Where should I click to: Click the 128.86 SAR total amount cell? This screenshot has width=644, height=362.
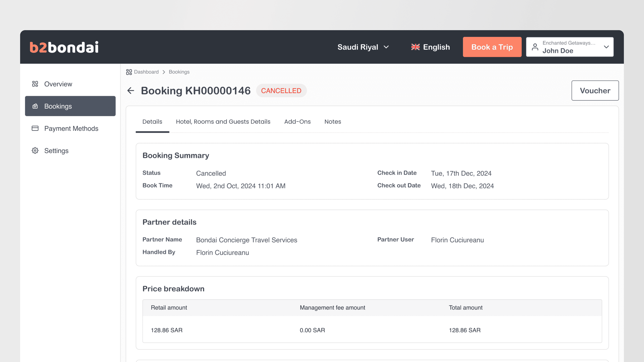click(x=464, y=330)
